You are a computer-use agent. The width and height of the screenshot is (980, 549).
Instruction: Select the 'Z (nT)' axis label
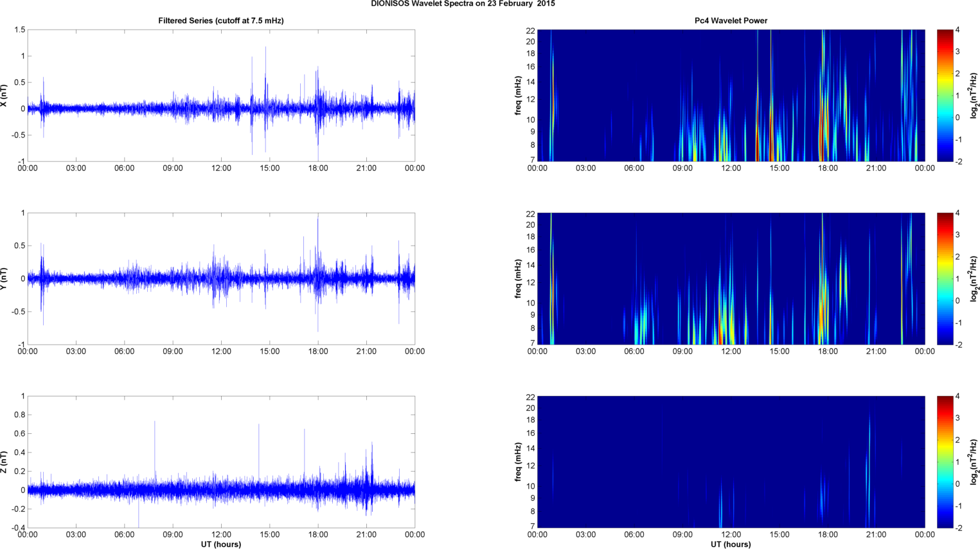tap(4, 462)
